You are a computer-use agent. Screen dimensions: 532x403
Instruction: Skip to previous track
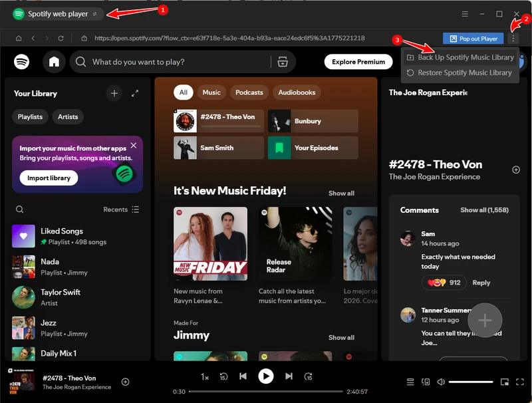[243, 376]
